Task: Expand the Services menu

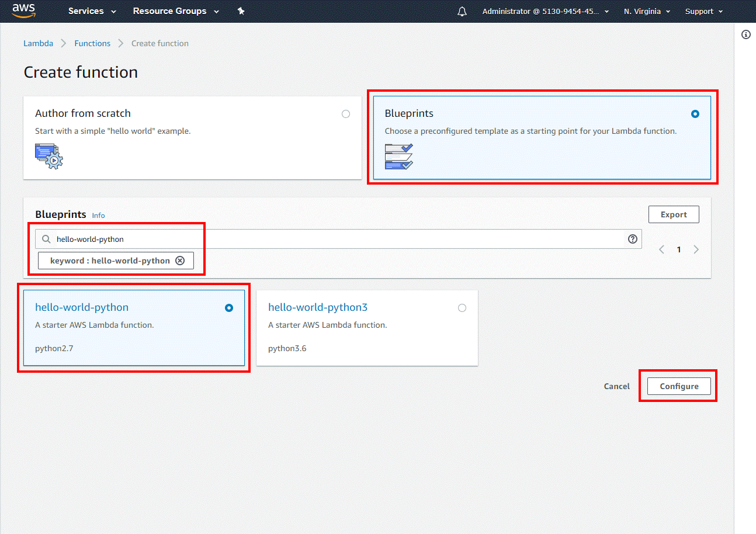Action: tap(92, 11)
